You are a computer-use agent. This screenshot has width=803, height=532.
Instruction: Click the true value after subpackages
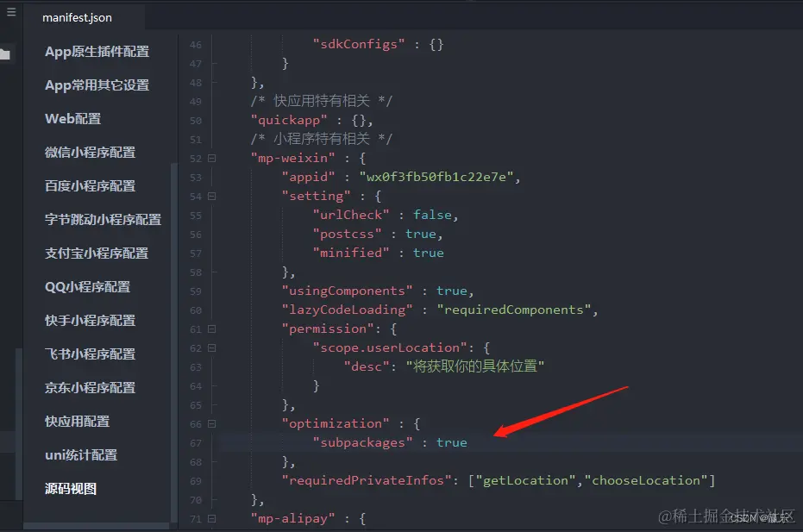pos(452,443)
